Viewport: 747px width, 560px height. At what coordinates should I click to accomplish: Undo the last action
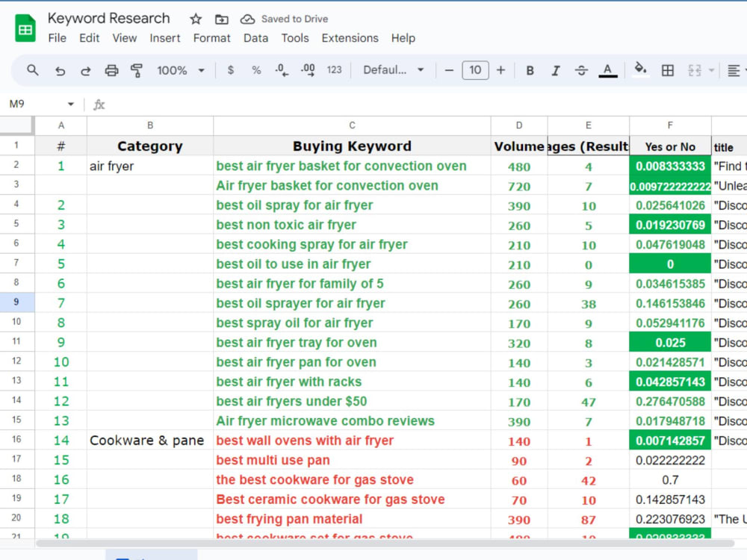pyautogui.click(x=60, y=70)
